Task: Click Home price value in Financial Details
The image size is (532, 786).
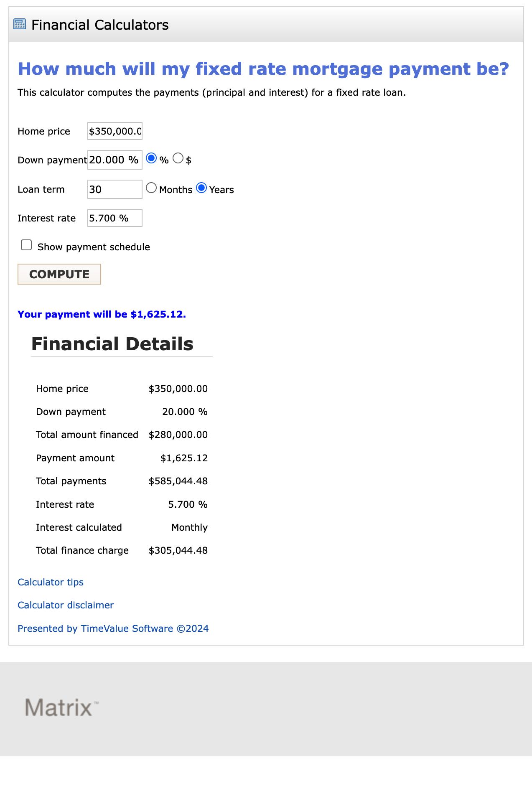Action: (x=178, y=389)
